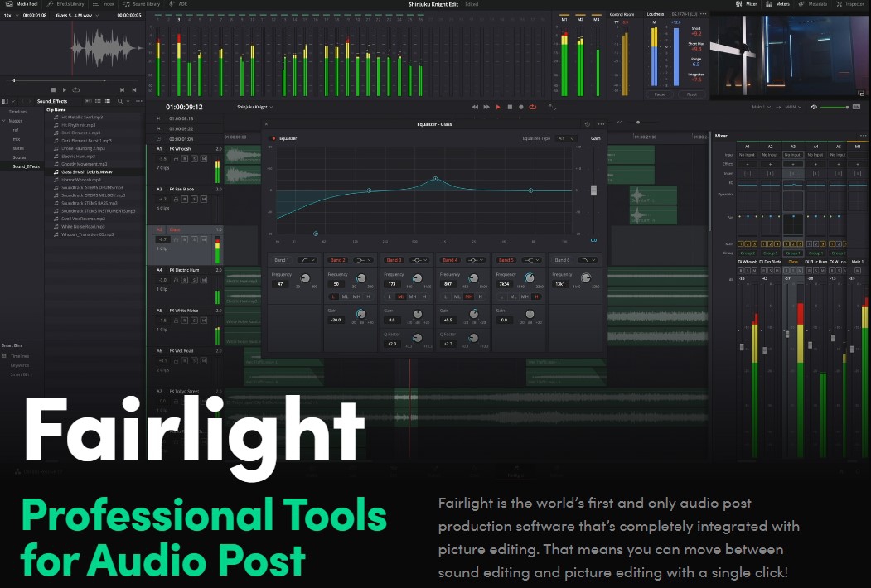Toggle loop in the preview player

pos(76,90)
